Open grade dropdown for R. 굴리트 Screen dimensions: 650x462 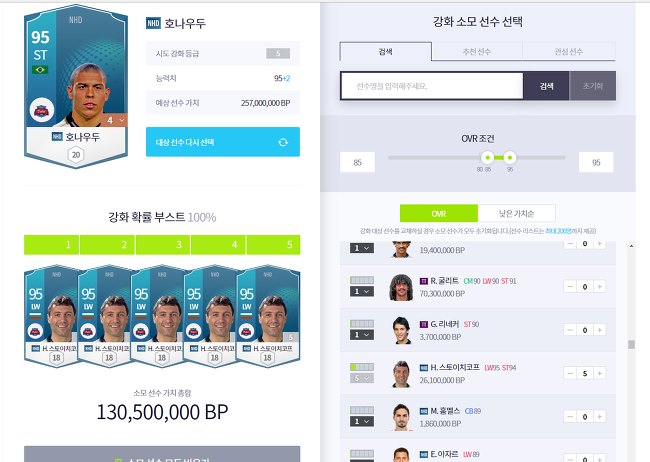click(x=361, y=292)
